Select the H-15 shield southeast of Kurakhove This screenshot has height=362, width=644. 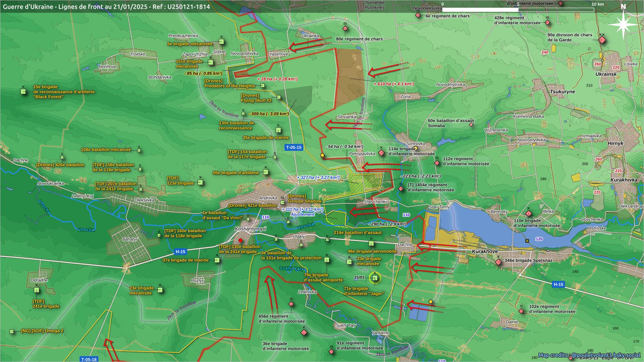coord(558,284)
